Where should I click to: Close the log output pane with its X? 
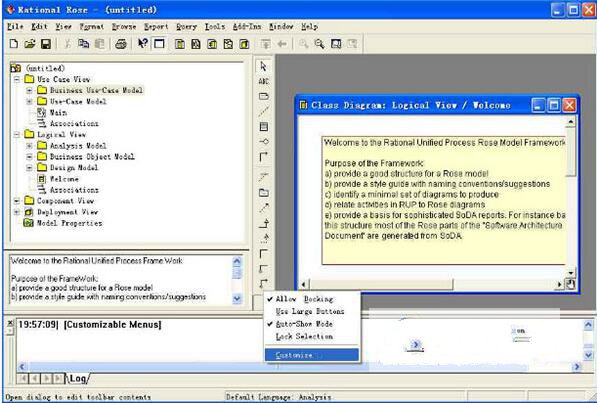point(10,323)
